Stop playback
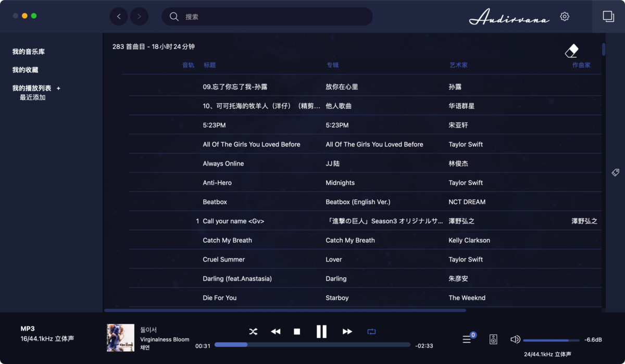Screen dimensions: 625x364 click(297, 331)
